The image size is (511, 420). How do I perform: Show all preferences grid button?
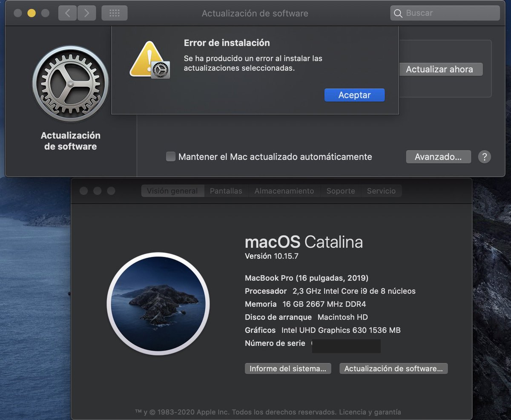click(x=114, y=13)
